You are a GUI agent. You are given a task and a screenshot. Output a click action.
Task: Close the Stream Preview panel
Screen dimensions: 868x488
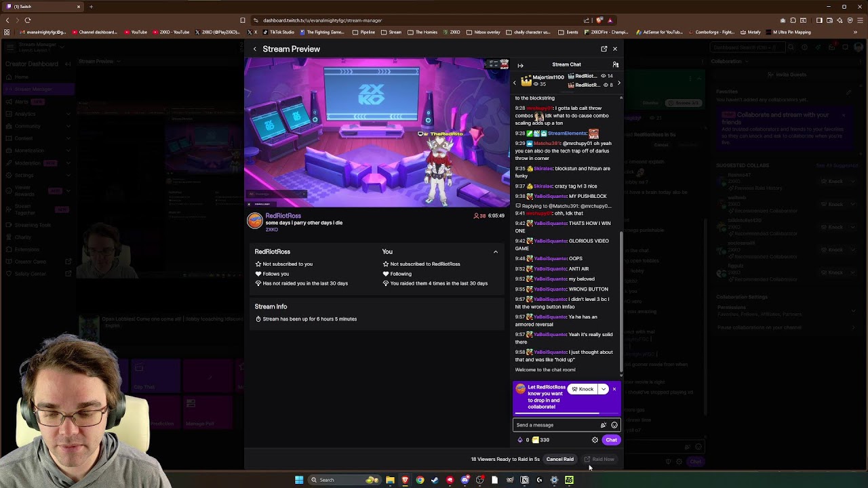coord(615,49)
